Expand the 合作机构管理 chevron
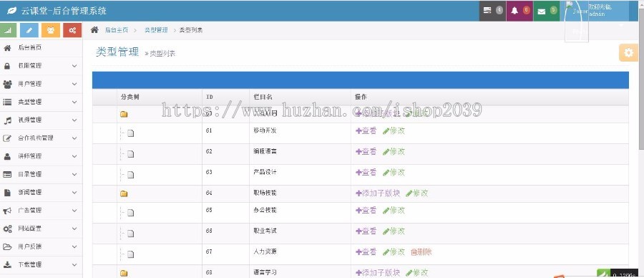Screen dimensions: 644x278 pyautogui.click(x=74, y=138)
